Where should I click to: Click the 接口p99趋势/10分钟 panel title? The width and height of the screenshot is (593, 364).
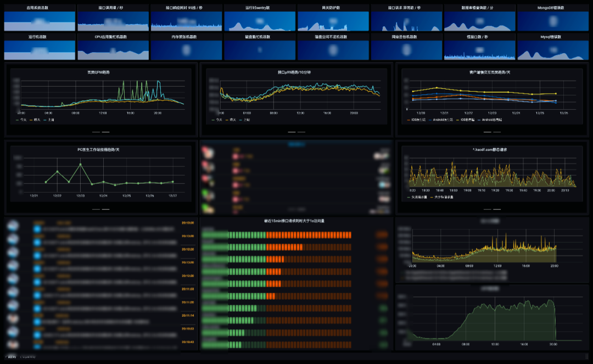[294, 72]
